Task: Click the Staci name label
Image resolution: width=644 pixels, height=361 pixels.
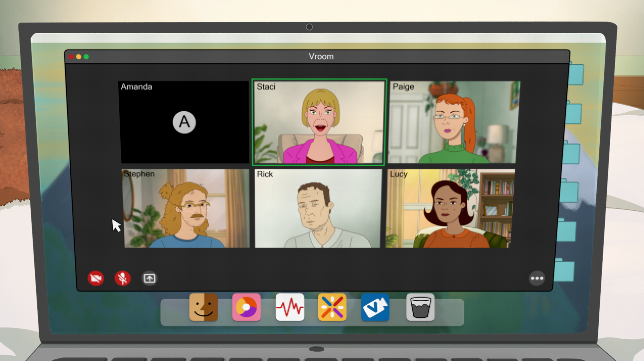Action: [x=266, y=86]
